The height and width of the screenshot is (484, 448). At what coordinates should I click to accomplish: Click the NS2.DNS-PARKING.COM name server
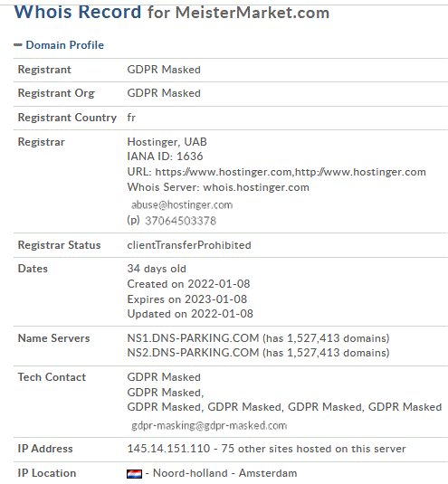pos(193,353)
